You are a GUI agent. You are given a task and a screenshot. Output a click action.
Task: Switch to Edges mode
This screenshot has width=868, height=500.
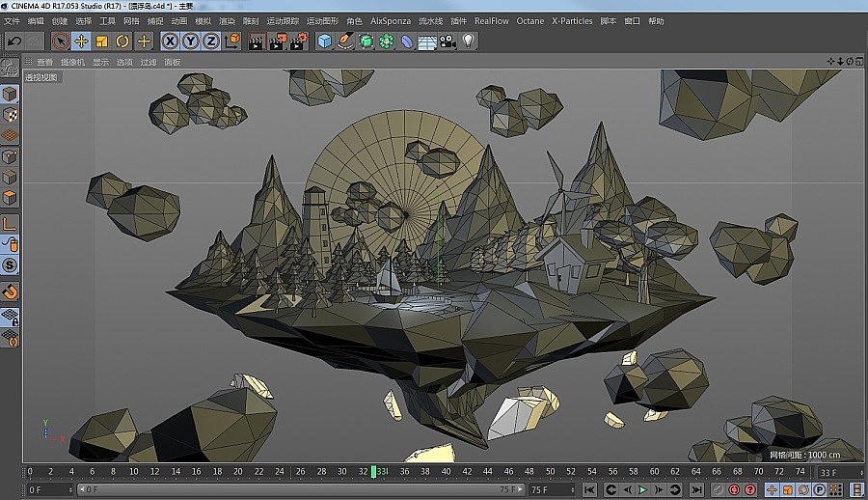pos(10,177)
